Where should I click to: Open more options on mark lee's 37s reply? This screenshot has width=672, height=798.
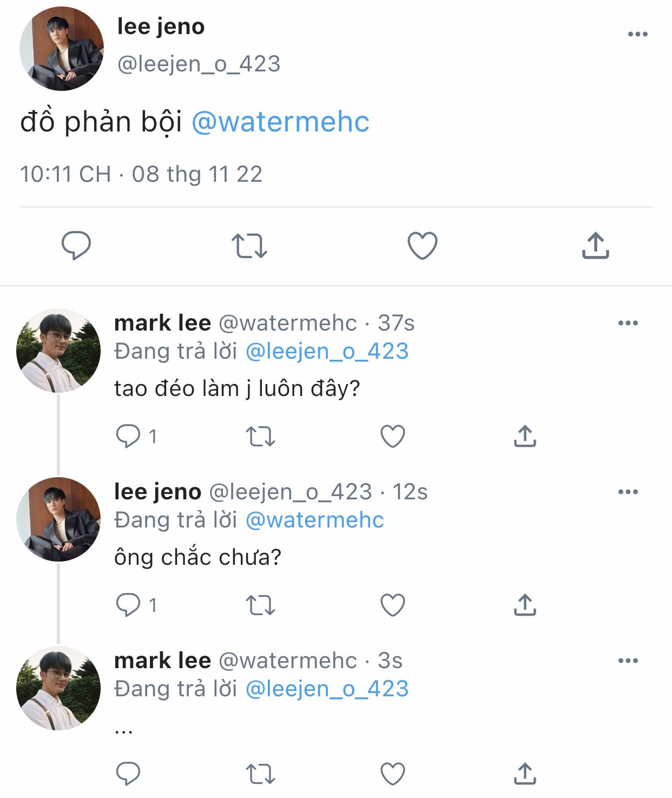[628, 323]
